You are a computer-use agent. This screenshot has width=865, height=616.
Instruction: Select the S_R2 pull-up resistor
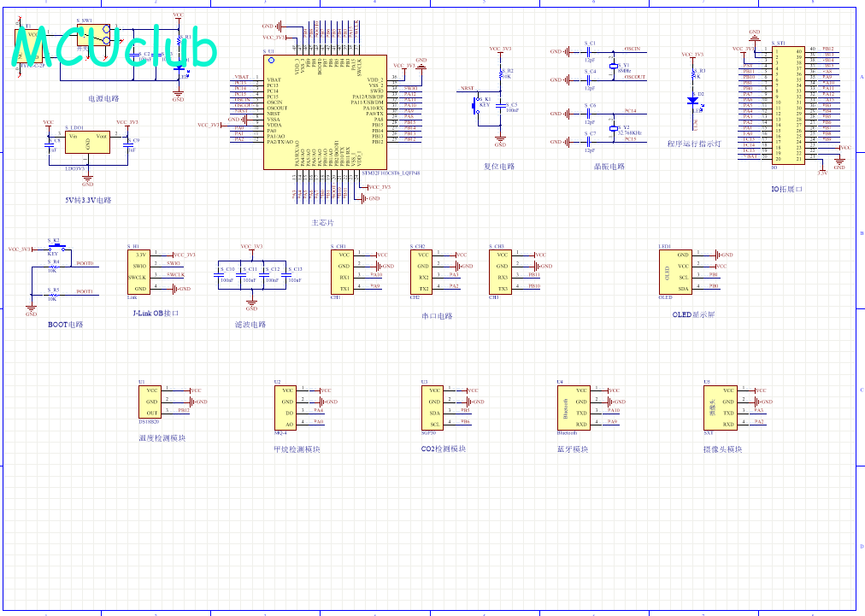coord(501,73)
